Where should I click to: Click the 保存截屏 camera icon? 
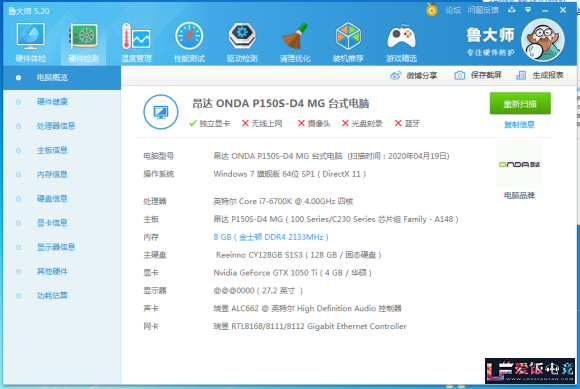tap(459, 75)
